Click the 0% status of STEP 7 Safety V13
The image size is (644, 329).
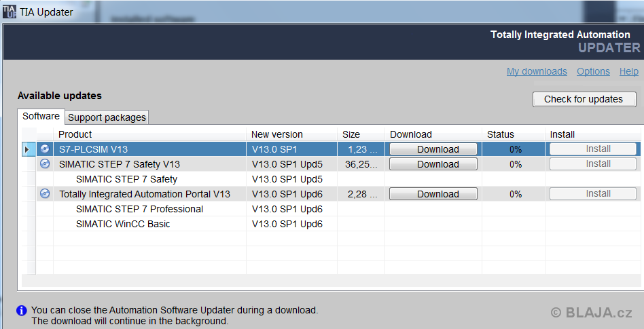pos(514,164)
